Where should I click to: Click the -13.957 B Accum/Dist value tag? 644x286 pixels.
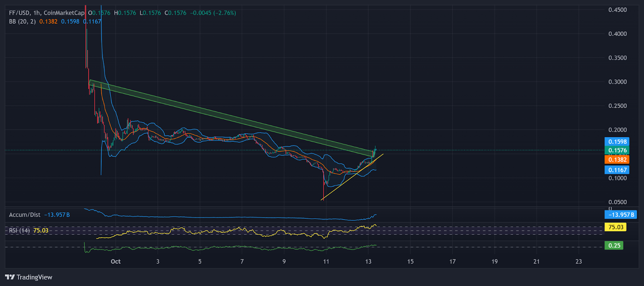[x=620, y=215]
